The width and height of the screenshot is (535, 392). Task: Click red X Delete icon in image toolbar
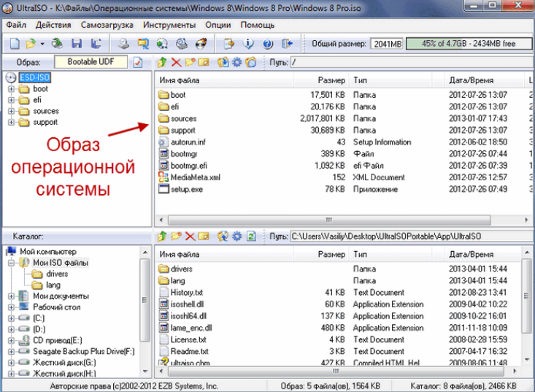176,63
